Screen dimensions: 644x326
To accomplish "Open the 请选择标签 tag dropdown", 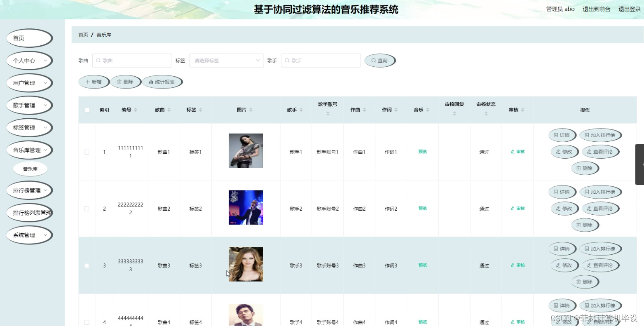I will [226, 60].
